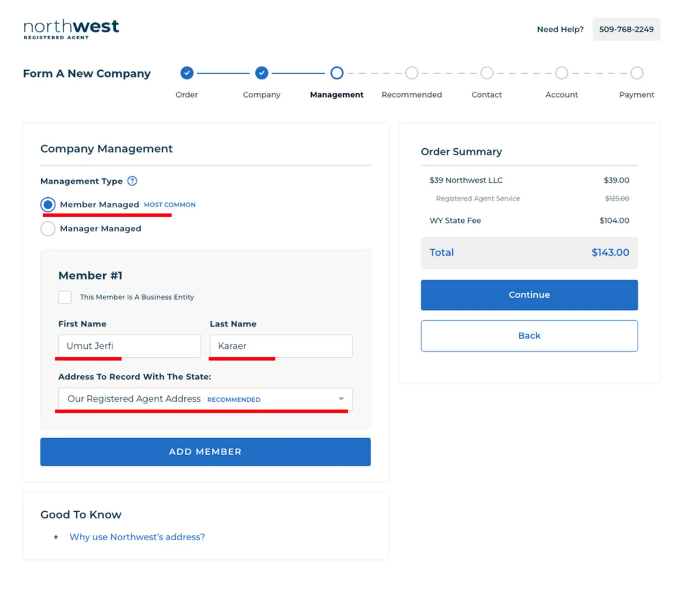Image resolution: width=684 pixels, height=616 pixels.
Task: Call the 509-768-2249 help number
Action: (626, 29)
